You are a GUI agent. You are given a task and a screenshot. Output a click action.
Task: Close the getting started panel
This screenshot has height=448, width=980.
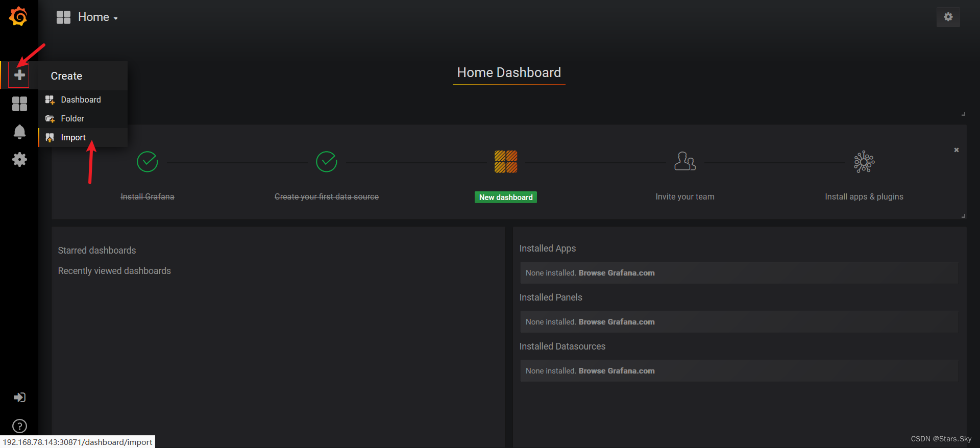(957, 150)
